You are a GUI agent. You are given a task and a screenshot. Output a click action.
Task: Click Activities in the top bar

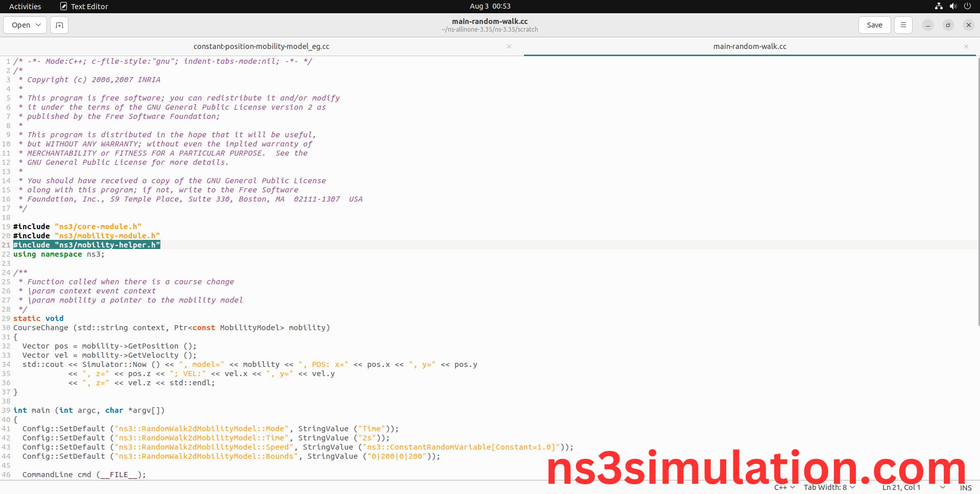(x=25, y=6)
